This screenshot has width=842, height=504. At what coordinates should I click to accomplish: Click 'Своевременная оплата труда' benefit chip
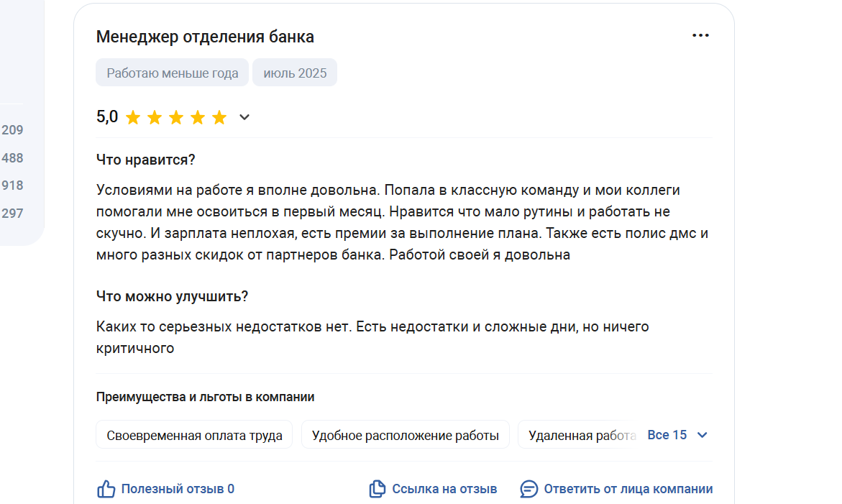click(194, 435)
